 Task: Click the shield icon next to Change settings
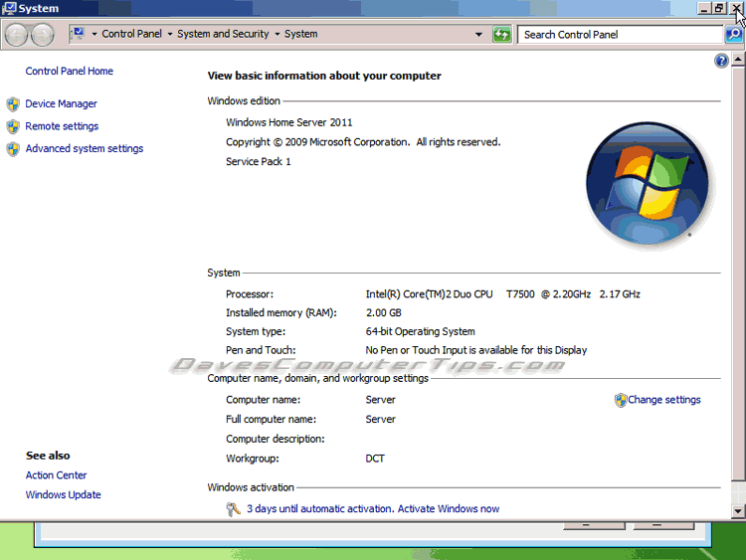621,400
